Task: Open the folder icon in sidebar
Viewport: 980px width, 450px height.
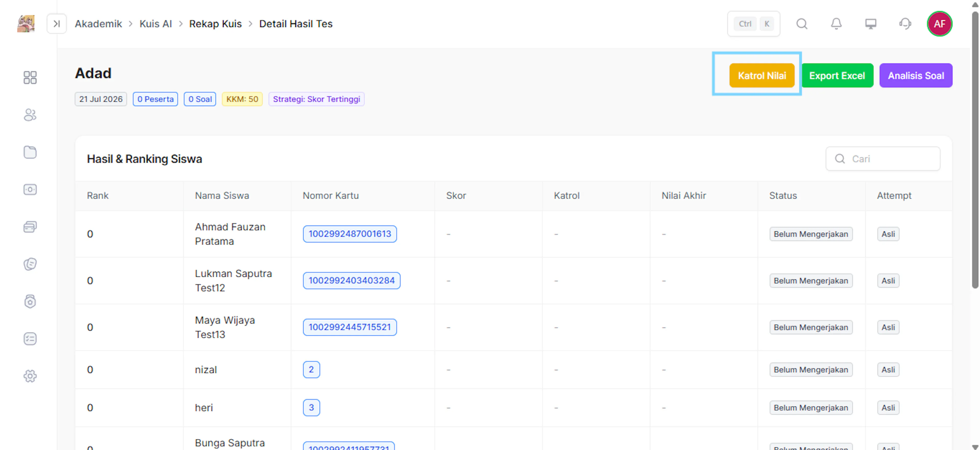Action: (x=30, y=152)
